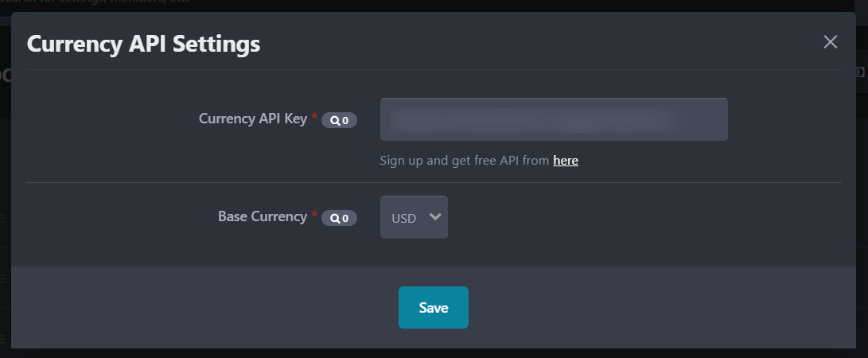
Task: Click the small icon at right edge
Action: point(860,72)
